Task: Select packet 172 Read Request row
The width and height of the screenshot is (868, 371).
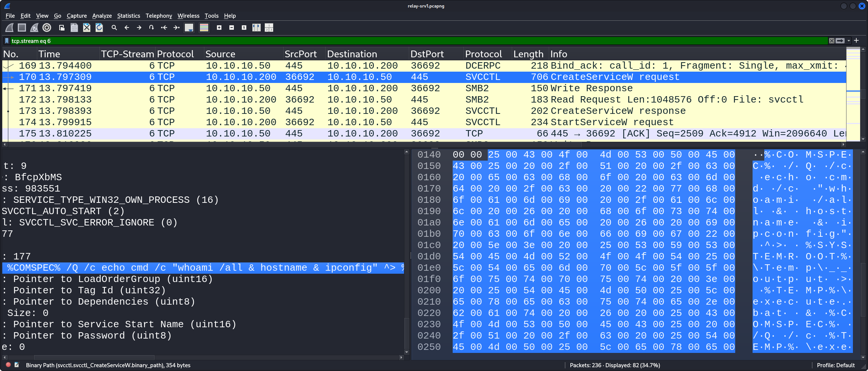Action: pyautogui.click(x=424, y=100)
